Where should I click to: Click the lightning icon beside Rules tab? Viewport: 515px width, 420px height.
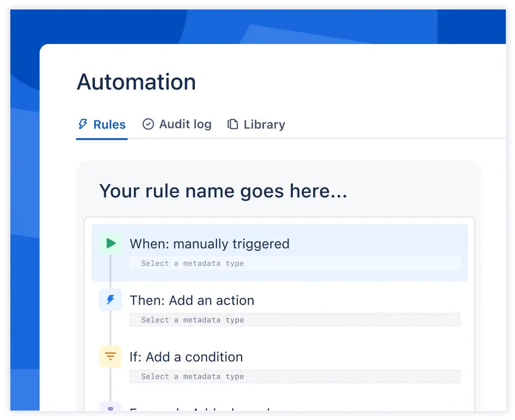pyautogui.click(x=82, y=124)
